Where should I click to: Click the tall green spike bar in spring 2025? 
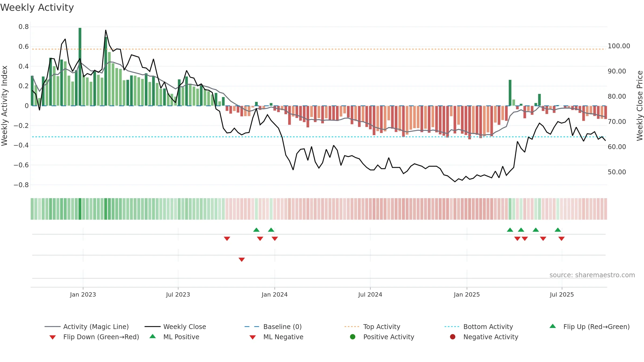pyautogui.click(x=510, y=93)
